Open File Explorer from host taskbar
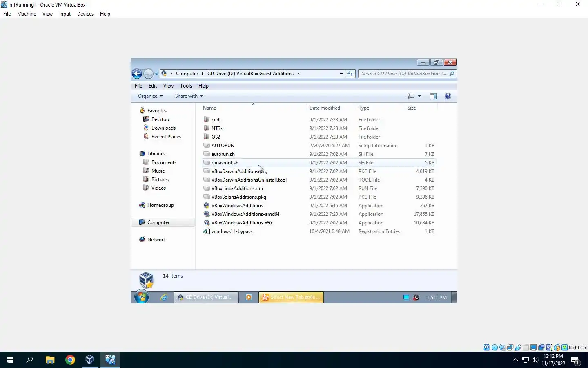Screen dimensions: 588x368 click(50, 360)
